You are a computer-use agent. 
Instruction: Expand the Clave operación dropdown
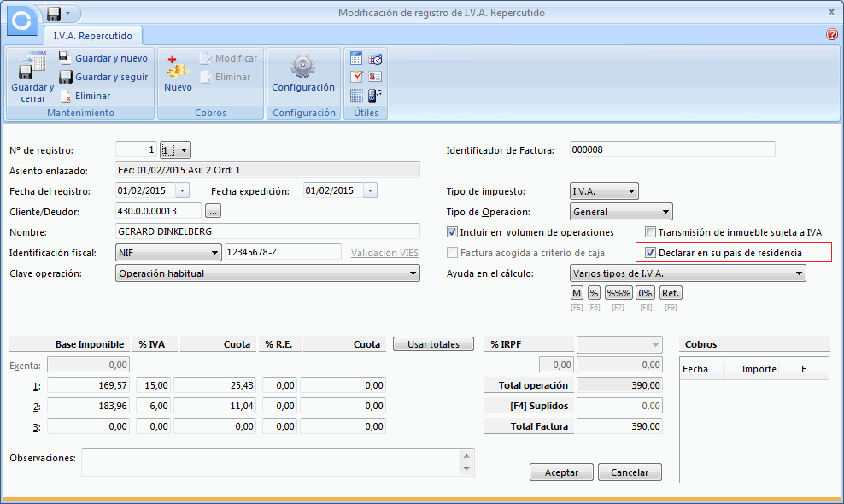267,273
